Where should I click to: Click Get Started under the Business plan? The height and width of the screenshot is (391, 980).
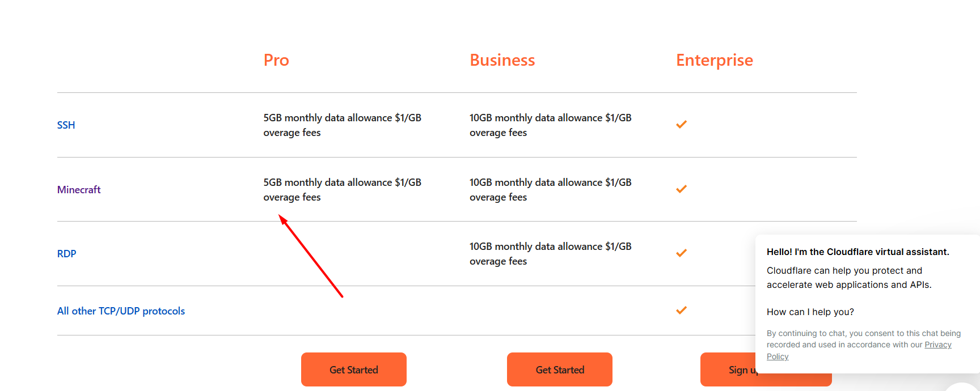560,369
